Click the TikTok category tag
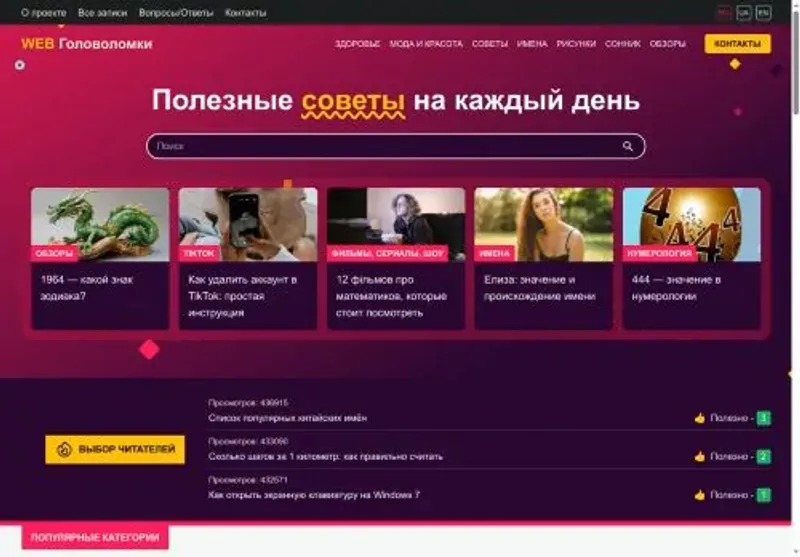The image size is (800, 557). coord(199,254)
